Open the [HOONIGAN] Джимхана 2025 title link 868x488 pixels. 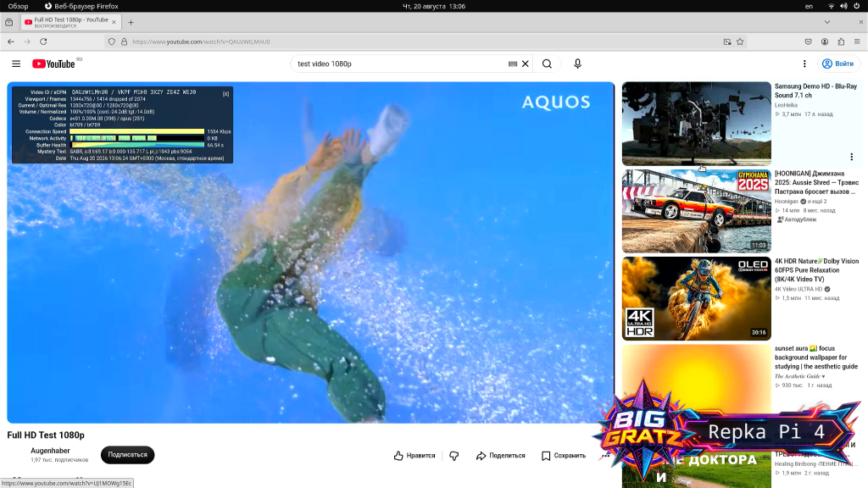point(816,183)
